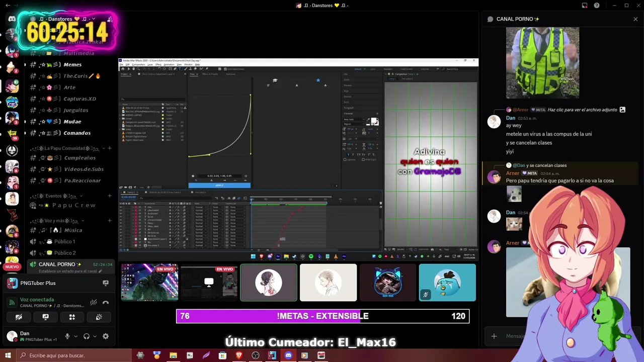Open File Explorer from the taskbar
The image size is (644, 362).
tap(173, 355)
